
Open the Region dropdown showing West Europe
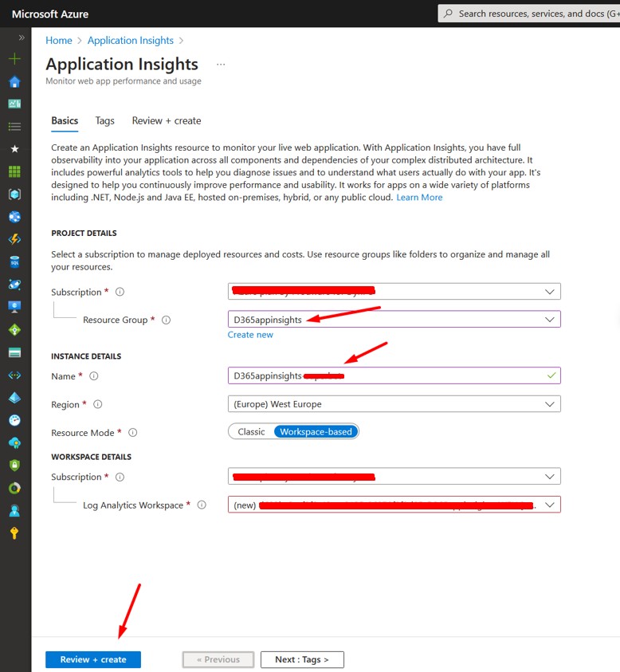pyautogui.click(x=394, y=404)
